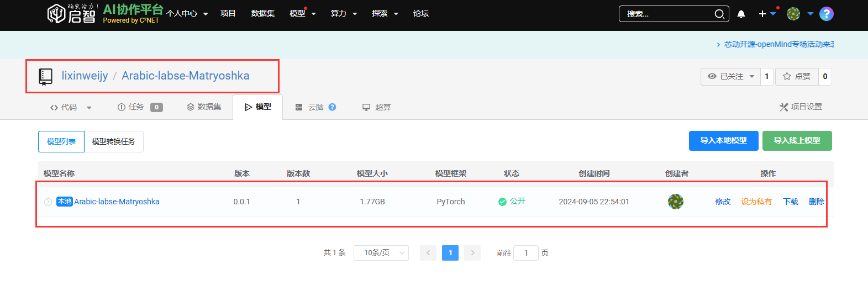Switch to the 数据集 repository tab
Viewport: 868px width, 296px height.
tap(204, 107)
